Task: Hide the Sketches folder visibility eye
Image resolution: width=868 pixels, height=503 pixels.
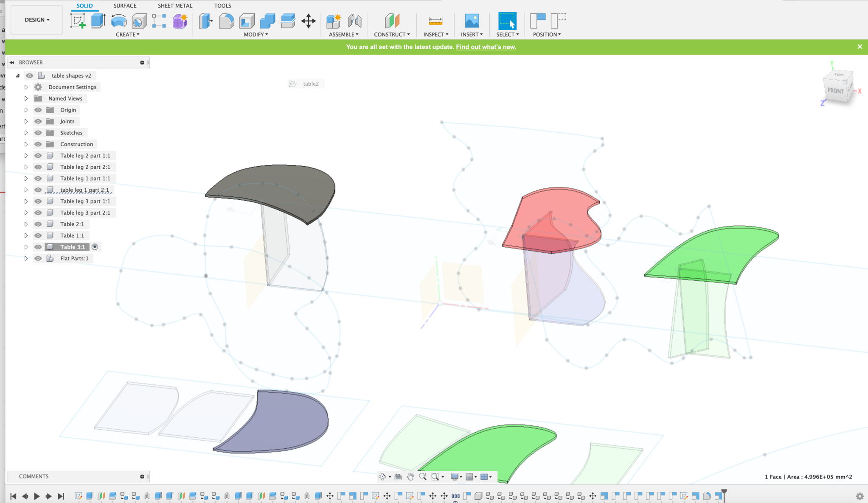Action: coord(38,133)
